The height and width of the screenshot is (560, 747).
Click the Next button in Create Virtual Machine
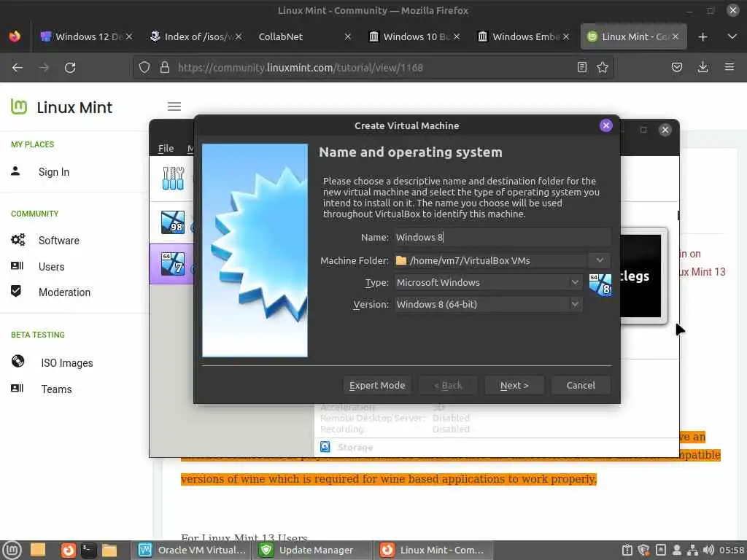point(514,385)
